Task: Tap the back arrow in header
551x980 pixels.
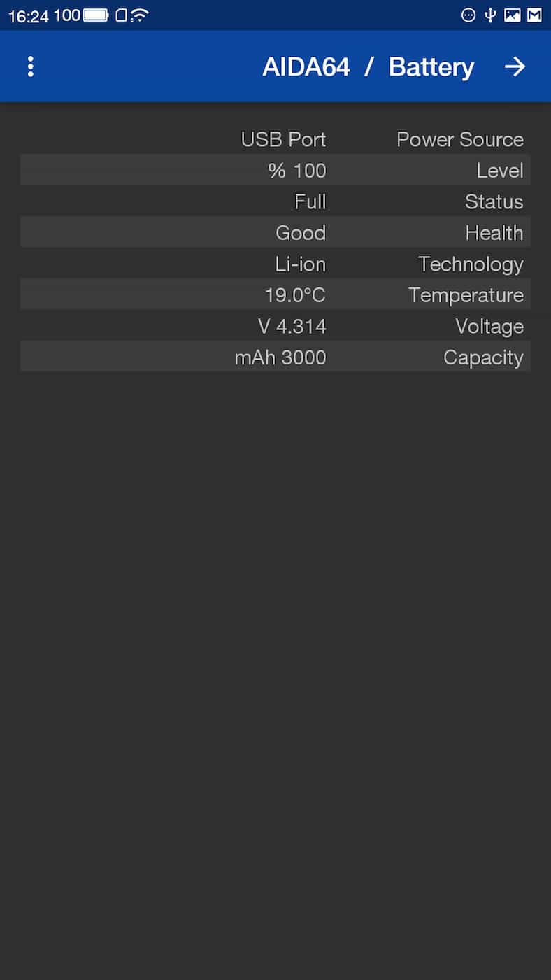Action: [515, 66]
